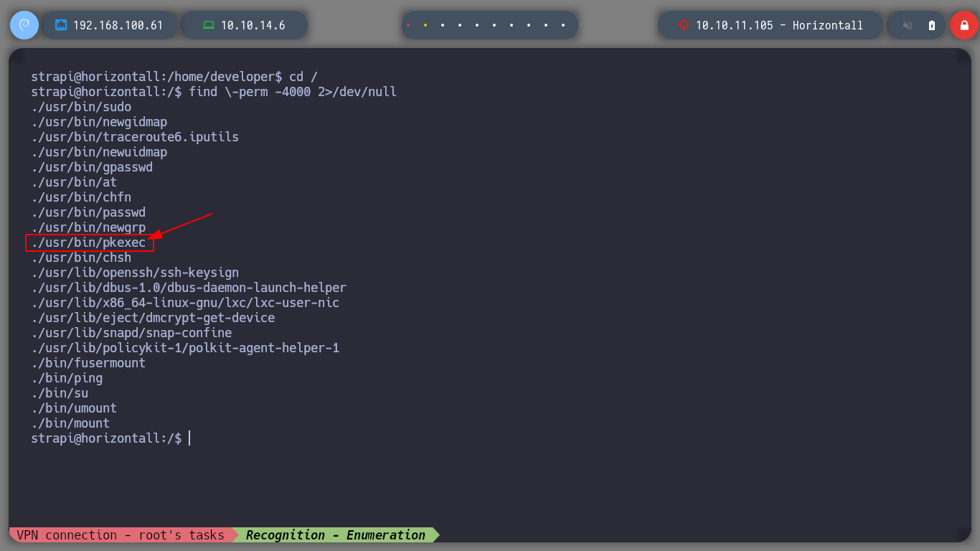Image resolution: width=980 pixels, height=551 pixels.
Task: Click the ./usr/lib/snapd/snap-confine line
Action: (x=131, y=333)
